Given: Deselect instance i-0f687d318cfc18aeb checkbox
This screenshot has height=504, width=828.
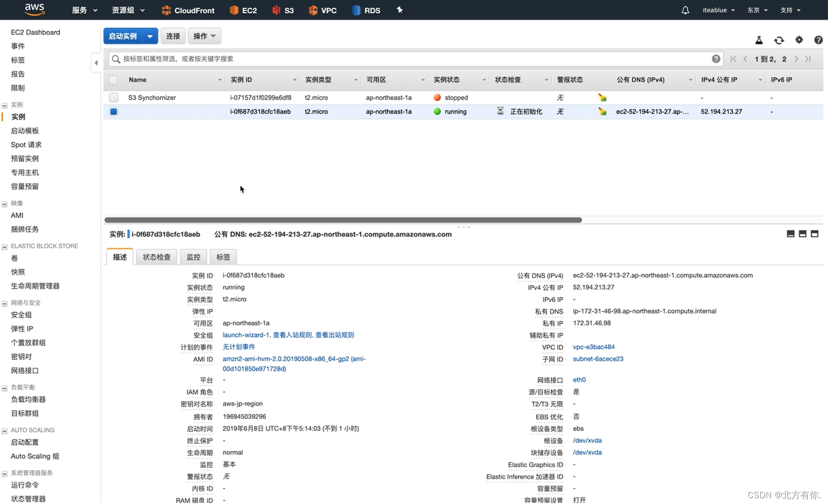Looking at the screenshot, I should tap(113, 111).
